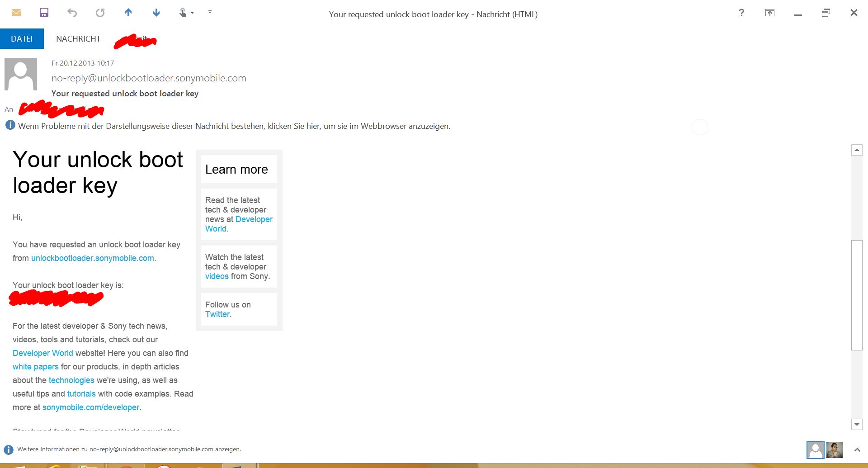
Task: Open the technologies link
Action: (x=71, y=380)
